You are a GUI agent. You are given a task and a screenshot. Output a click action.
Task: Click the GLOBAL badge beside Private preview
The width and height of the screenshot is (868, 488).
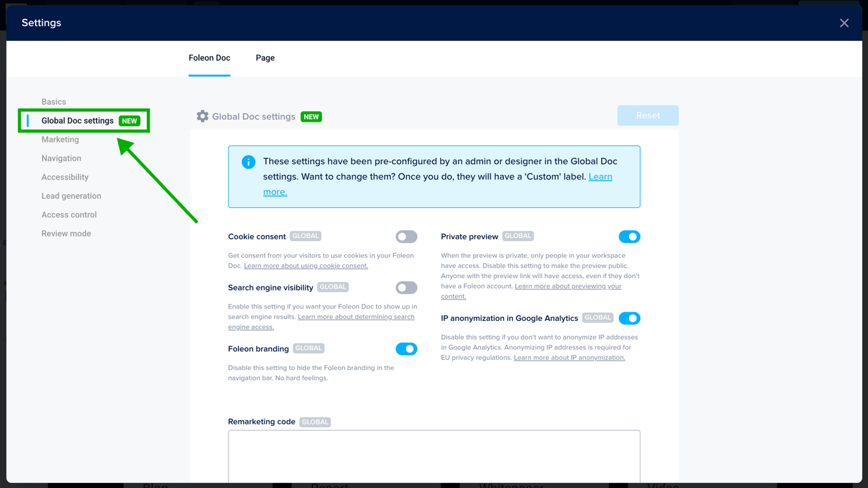(x=518, y=237)
